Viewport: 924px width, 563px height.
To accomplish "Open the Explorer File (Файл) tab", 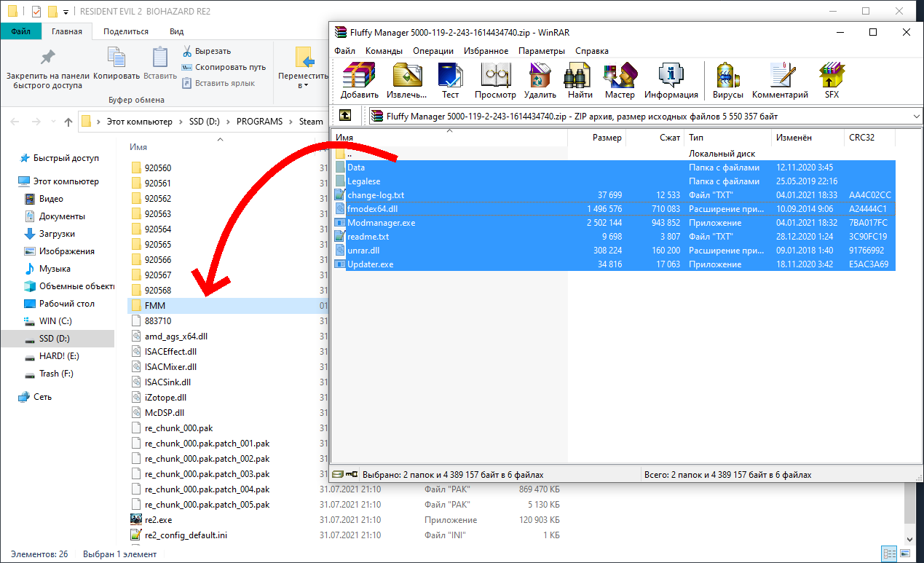I will pyautogui.click(x=20, y=31).
